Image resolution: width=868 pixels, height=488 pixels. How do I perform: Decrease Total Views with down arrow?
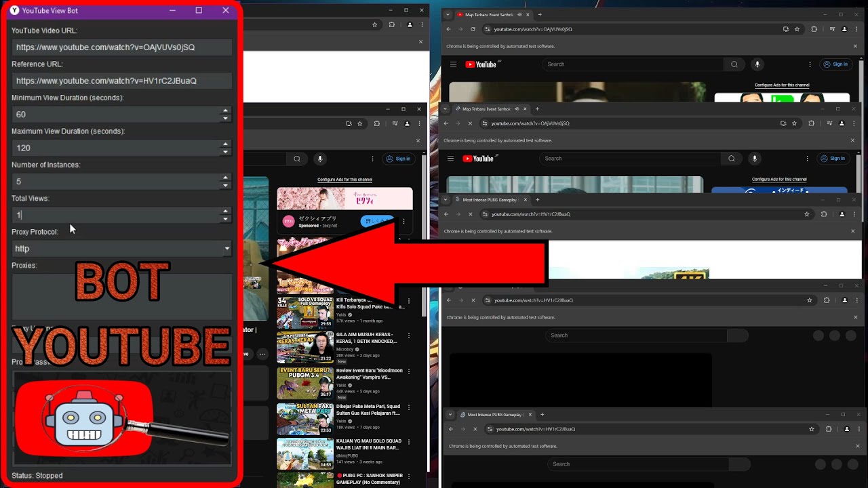(x=226, y=218)
